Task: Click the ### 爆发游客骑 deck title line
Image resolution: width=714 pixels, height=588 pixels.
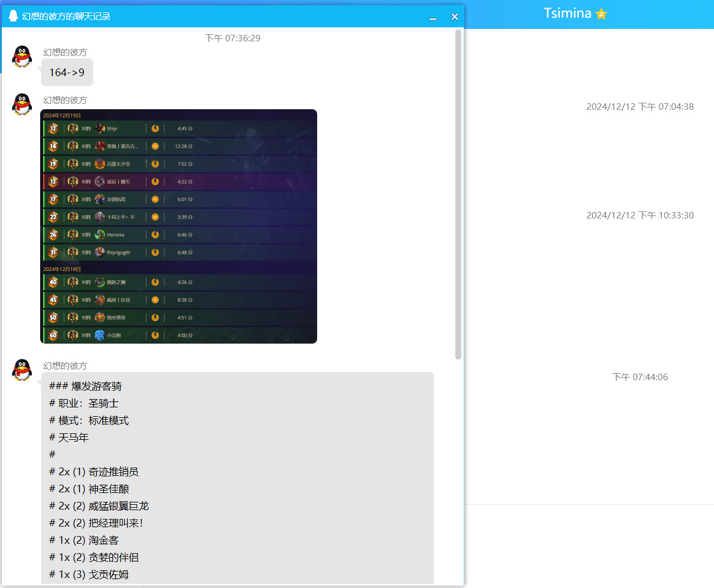Action: [86, 387]
